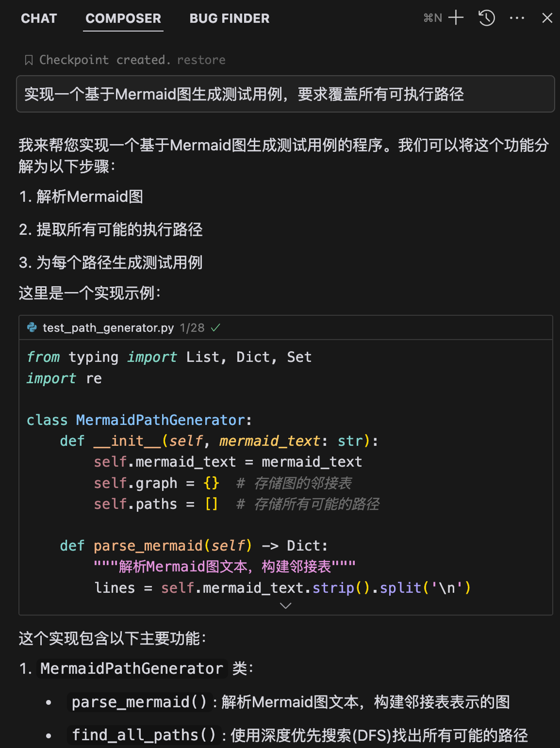This screenshot has height=748, width=560.
Task: Open composer history clock icon
Action: tap(487, 17)
